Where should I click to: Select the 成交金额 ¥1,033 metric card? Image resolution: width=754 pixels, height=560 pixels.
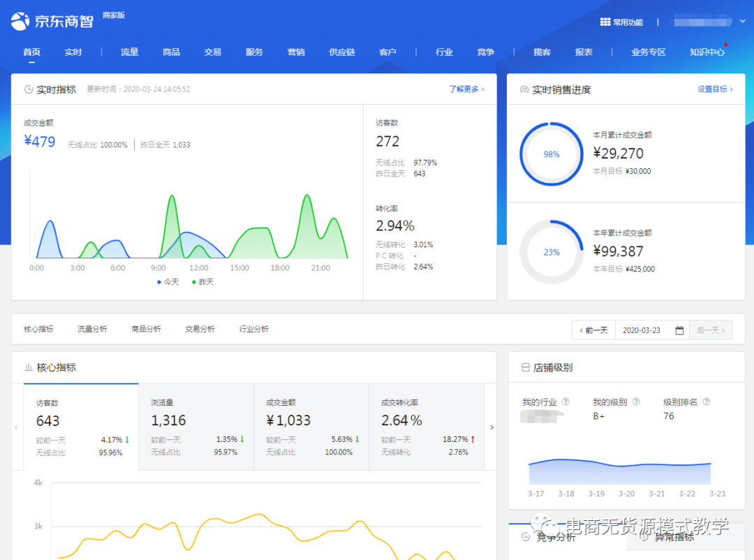(311, 427)
